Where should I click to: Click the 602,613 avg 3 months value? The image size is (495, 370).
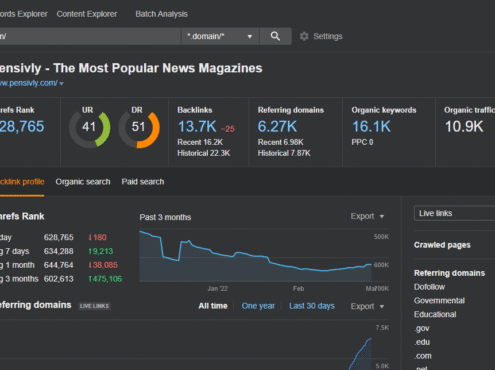(58, 279)
